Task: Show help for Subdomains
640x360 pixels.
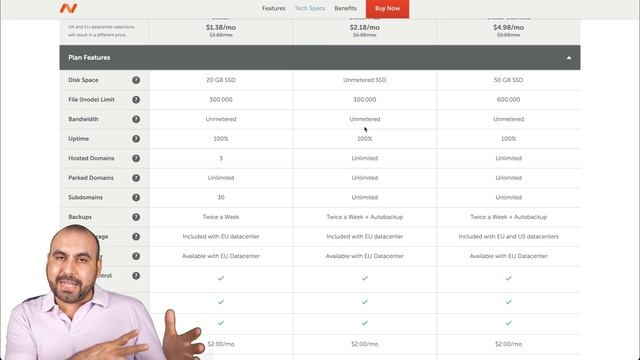Action: (x=136, y=198)
